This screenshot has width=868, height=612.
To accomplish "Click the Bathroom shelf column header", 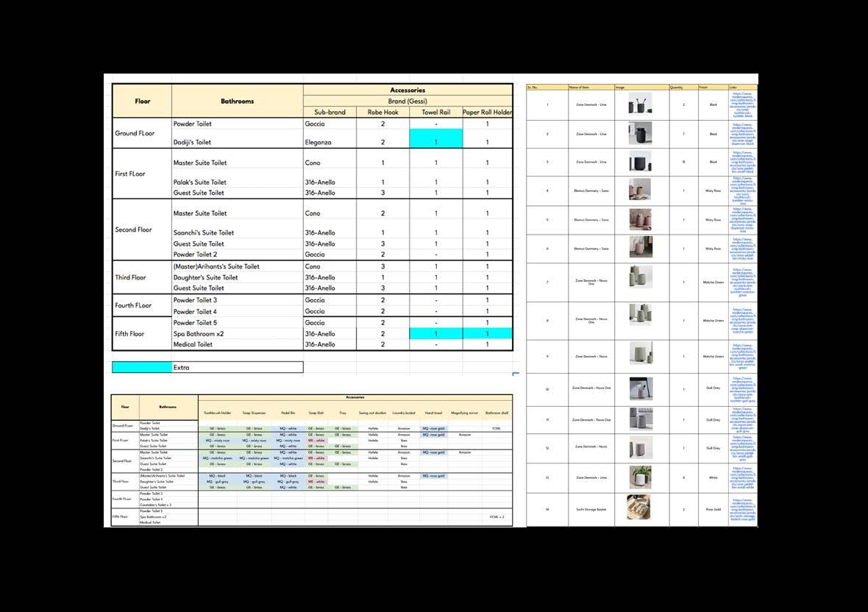I will pos(497,413).
